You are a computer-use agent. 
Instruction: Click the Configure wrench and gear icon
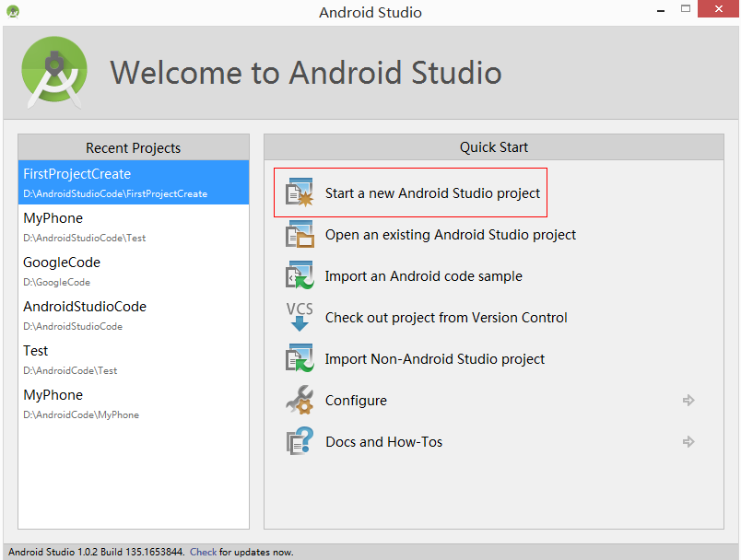tap(300, 401)
